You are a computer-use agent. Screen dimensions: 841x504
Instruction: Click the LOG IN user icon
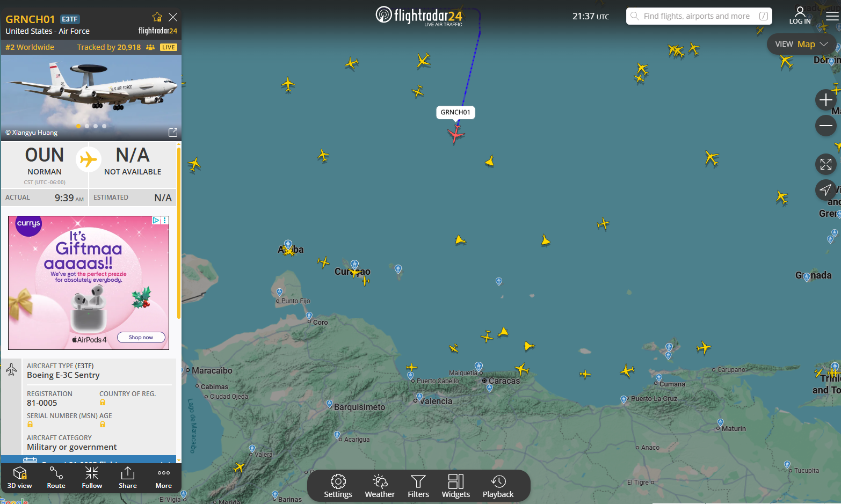(800, 15)
